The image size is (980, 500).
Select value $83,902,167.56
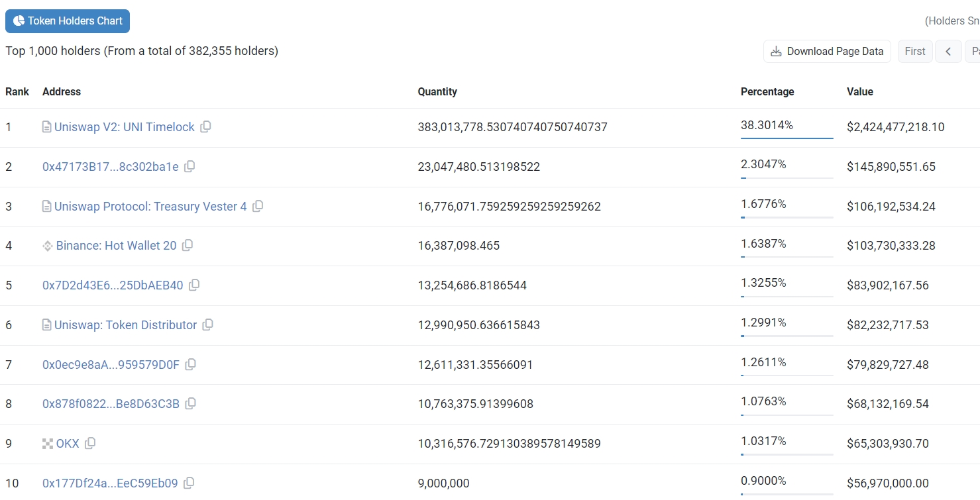(887, 285)
